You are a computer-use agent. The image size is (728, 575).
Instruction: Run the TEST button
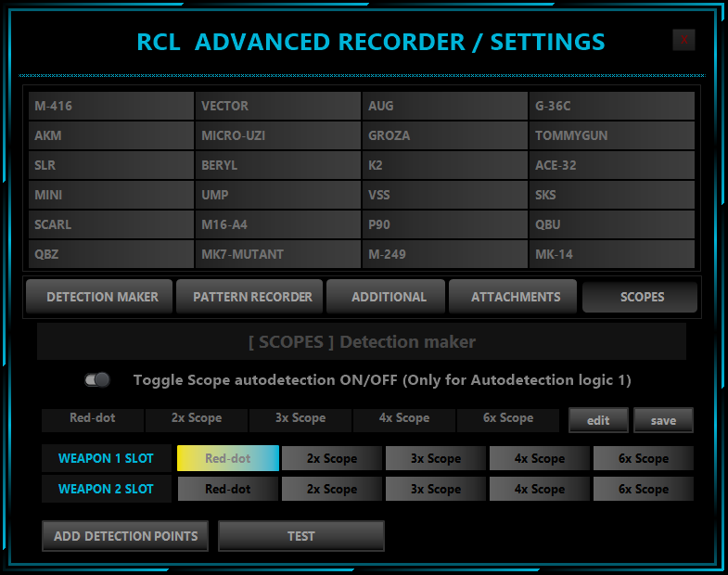point(301,536)
